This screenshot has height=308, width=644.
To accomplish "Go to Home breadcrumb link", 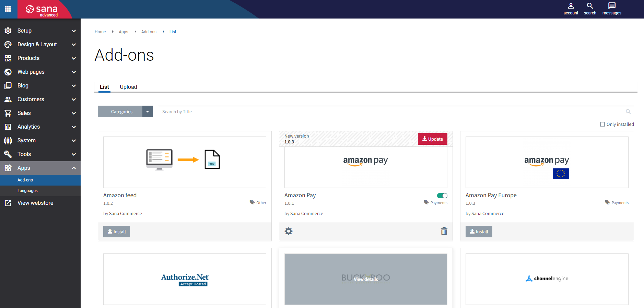I will (100, 32).
